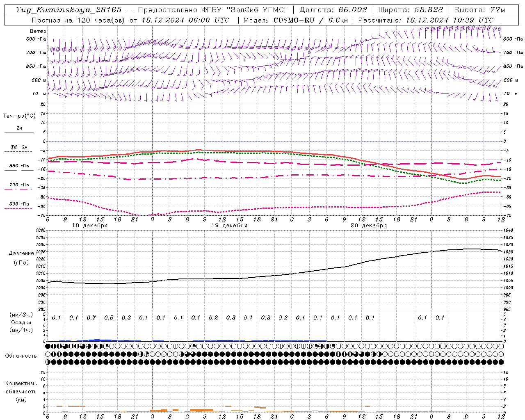Select the 'Предоставлено ФГБУ ЗапСиб УГМС' provider text
Viewport: 525px width, 420px height.
pos(213,10)
